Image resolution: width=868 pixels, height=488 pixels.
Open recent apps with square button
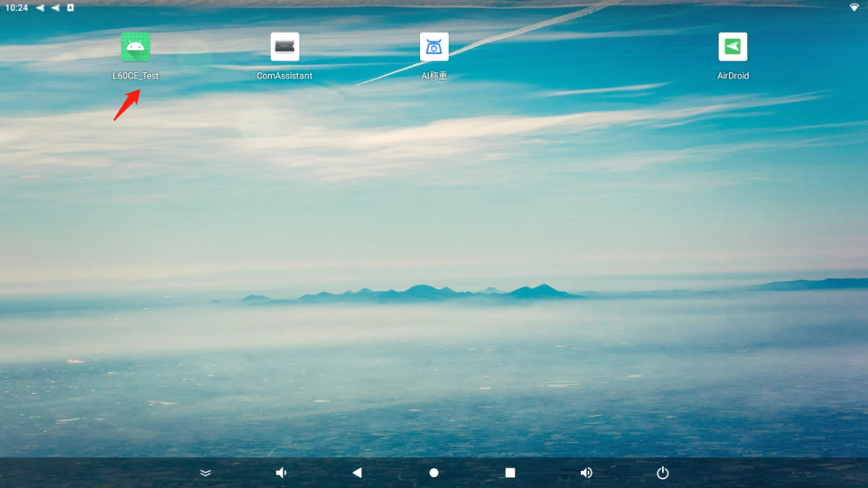pos(509,473)
